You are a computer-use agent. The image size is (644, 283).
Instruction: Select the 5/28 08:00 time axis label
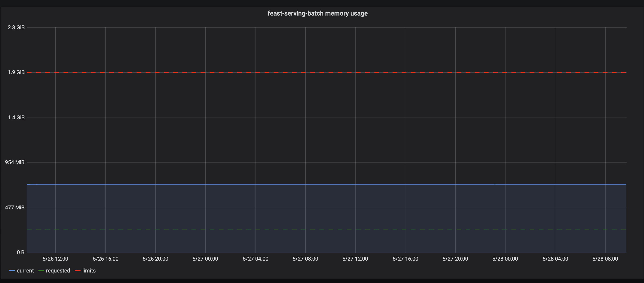[605, 259]
